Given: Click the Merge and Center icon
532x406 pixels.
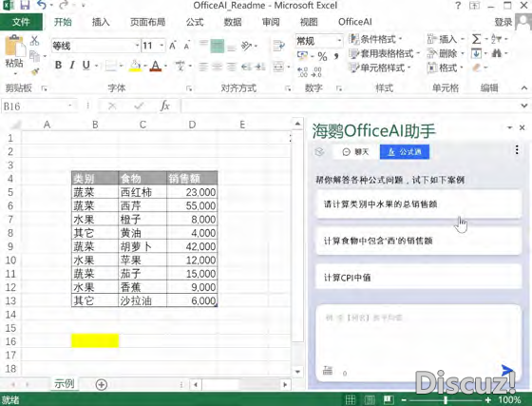Looking at the screenshot, I should click(x=278, y=67).
